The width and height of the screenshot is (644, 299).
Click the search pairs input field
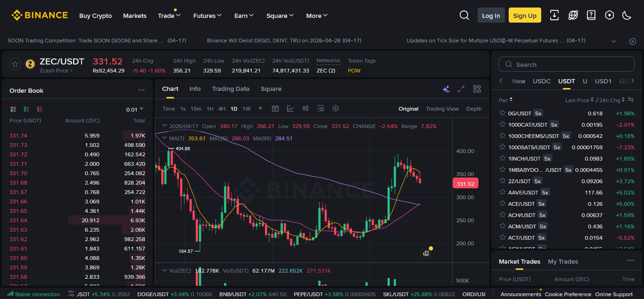tap(567, 65)
